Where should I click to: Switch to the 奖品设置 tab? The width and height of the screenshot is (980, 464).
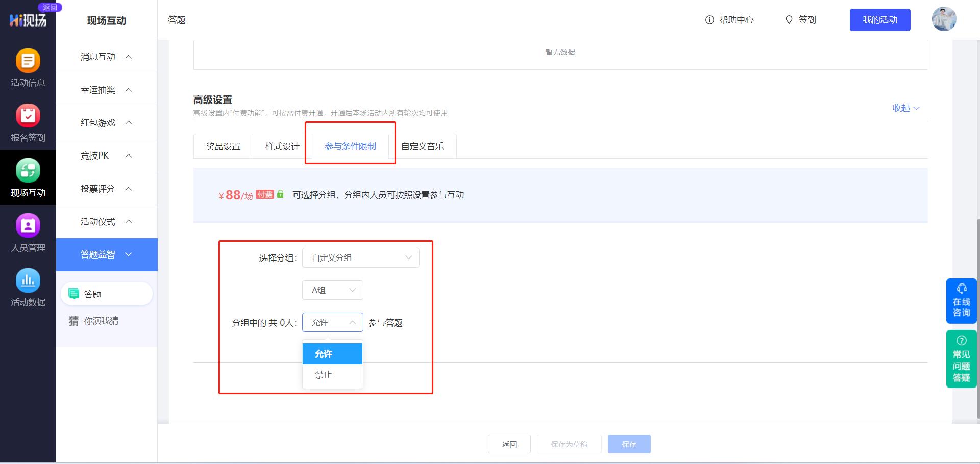pyautogui.click(x=223, y=146)
